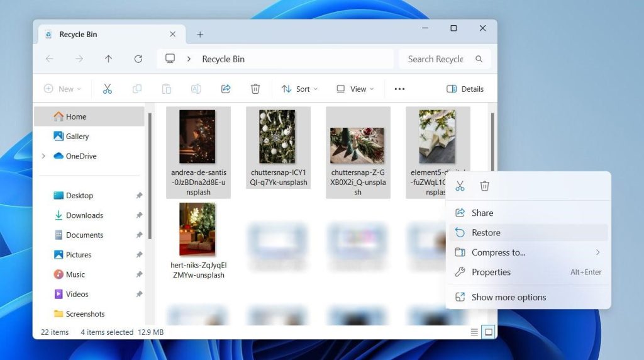Image resolution: width=644 pixels, height=360 pixels.
Task: Open a new tab with the plus button
Action: click(200, 35)
